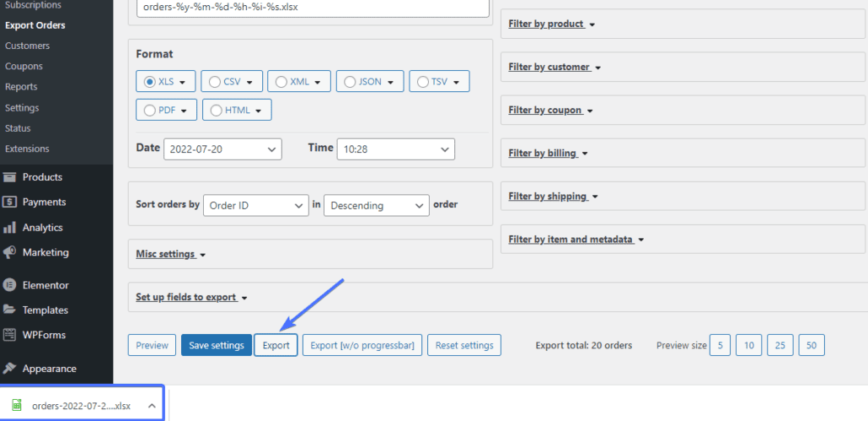Screen dimensions: 868x421
Task: Open the download options chevron for orders xlsx
Action: (152, 406)
